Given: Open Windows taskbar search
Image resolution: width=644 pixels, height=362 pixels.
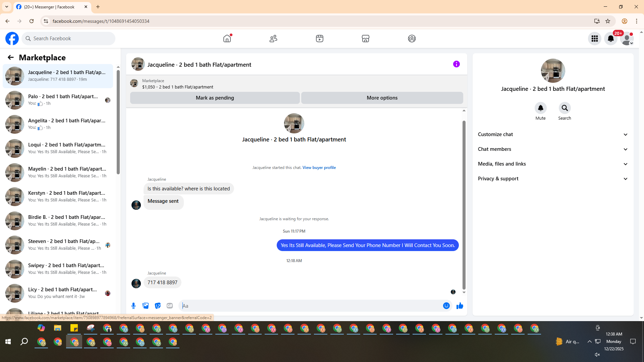Looking at the screenshot, I should tap(24, 342).
